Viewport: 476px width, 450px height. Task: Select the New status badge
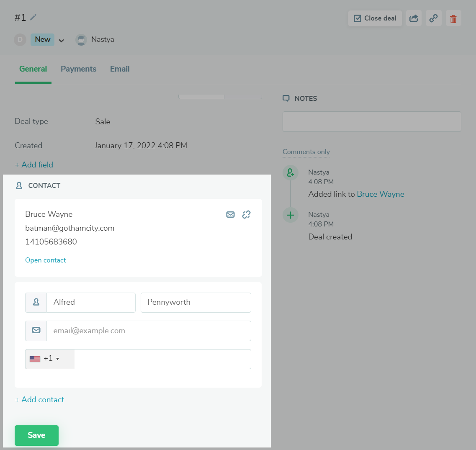coord(43,39)
